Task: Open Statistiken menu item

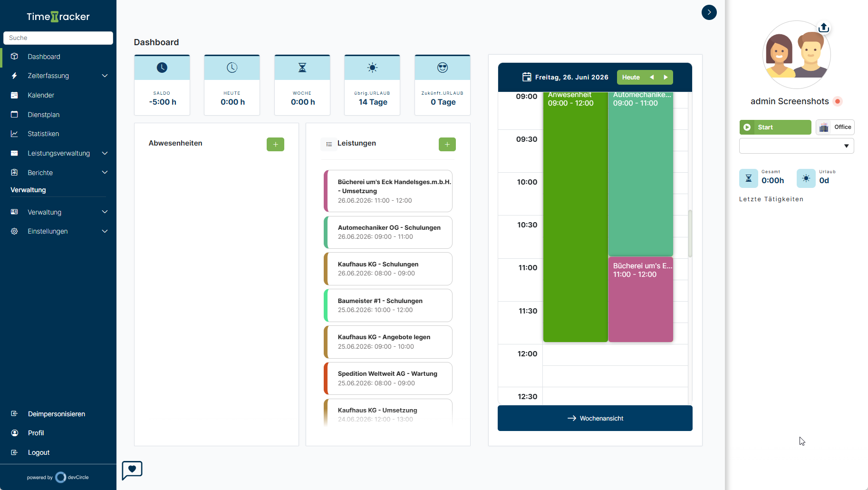Action: click(58, 134)
